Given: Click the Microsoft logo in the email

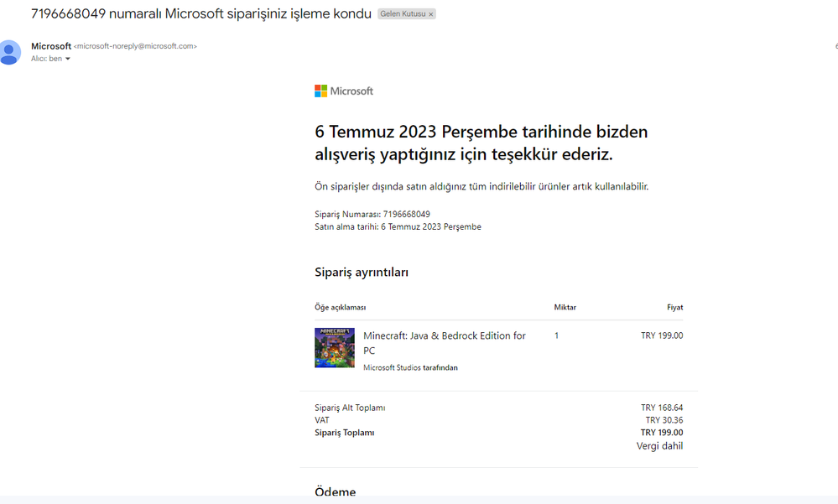Looking at the screenshot, I should click(x=344, y=91).
